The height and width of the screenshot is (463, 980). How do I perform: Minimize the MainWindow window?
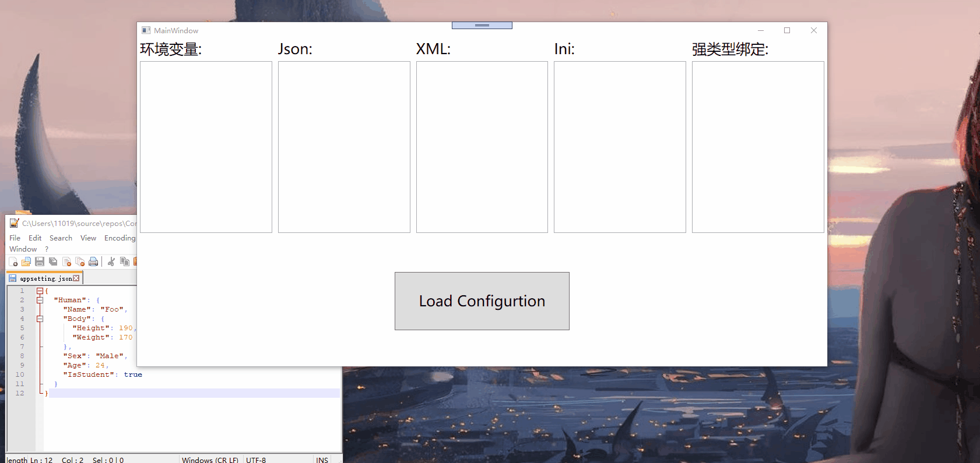[761, 30]
